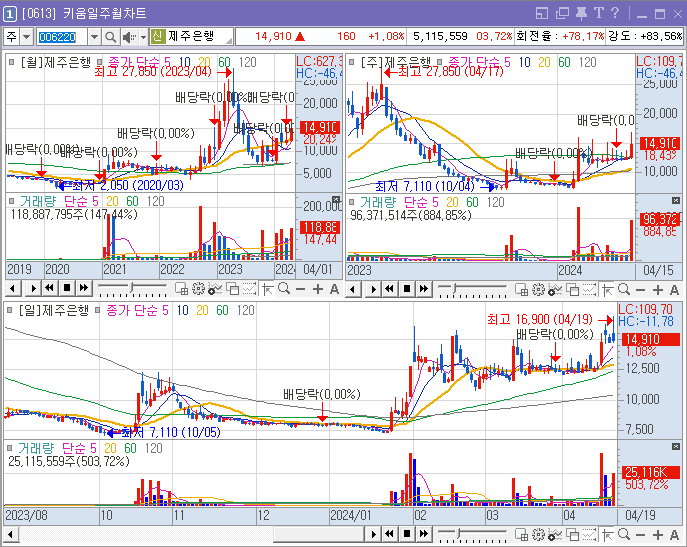Click the A auto-scale icon under the weekly chart
Screen dimensions: 687x547
point(674,290)
